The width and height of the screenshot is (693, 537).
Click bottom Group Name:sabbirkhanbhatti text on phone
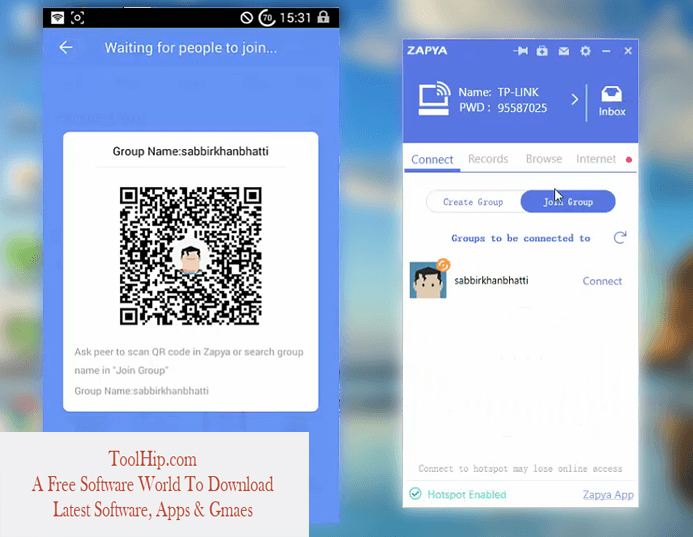[141, 391]
